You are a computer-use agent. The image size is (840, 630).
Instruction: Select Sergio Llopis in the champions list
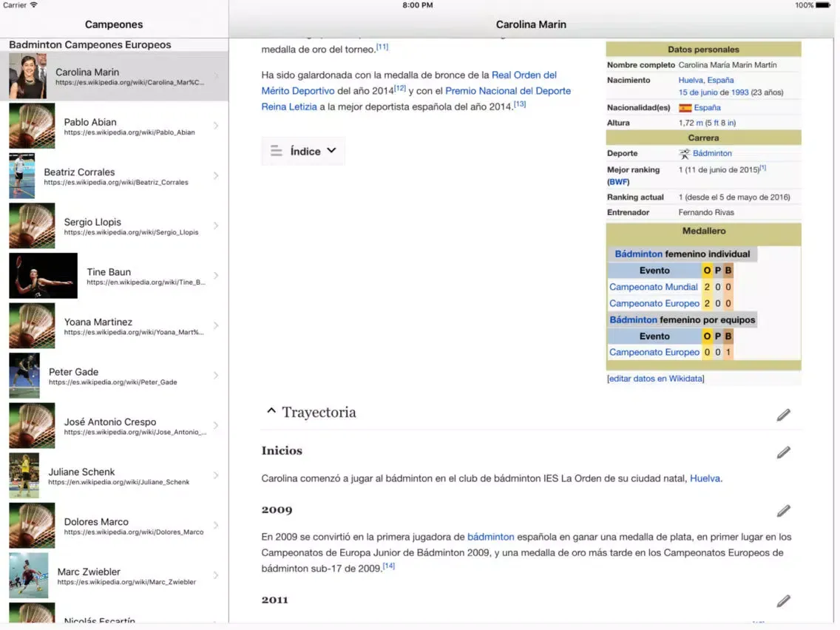click(x=114, y=226)
